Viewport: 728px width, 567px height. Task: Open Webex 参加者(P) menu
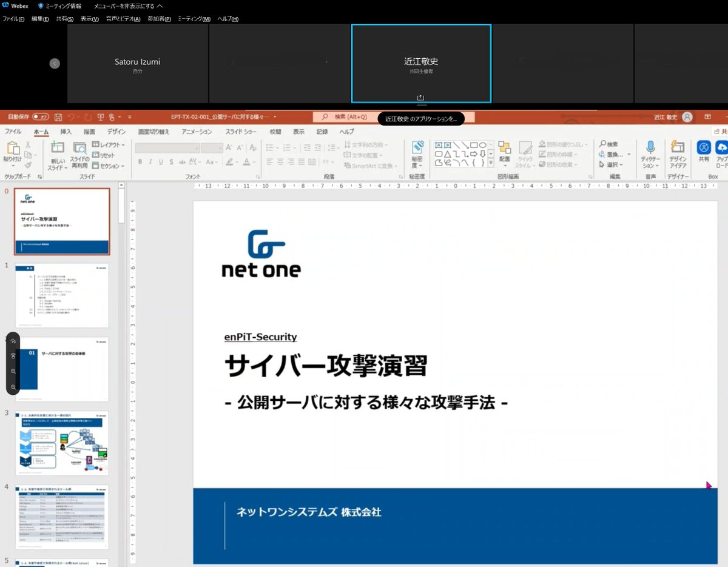(160, 19)
